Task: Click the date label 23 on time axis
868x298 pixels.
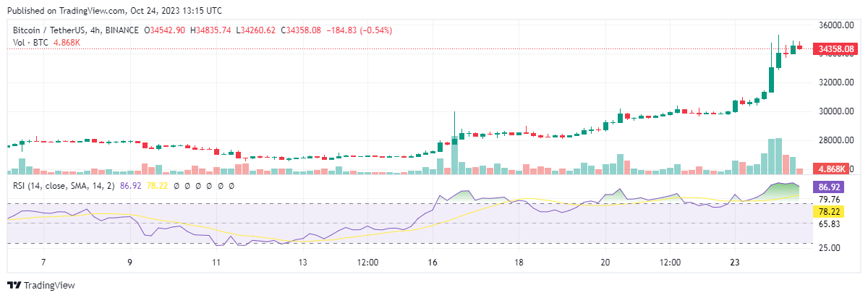Action: tap(736, 262)
